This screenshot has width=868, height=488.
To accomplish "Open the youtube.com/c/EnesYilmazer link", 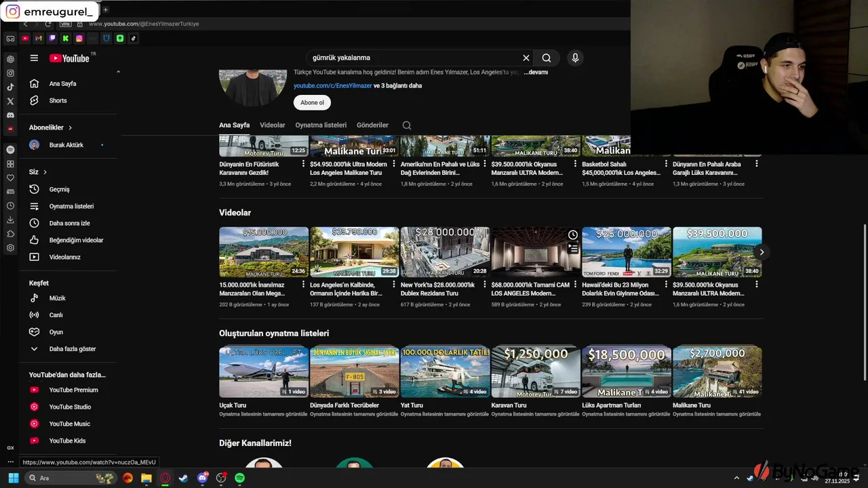I will click(333, 86).
